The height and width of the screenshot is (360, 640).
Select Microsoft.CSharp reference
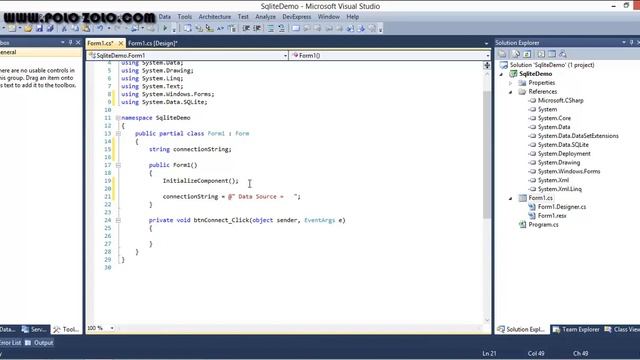pyautogui.click(x=560, y=100)
